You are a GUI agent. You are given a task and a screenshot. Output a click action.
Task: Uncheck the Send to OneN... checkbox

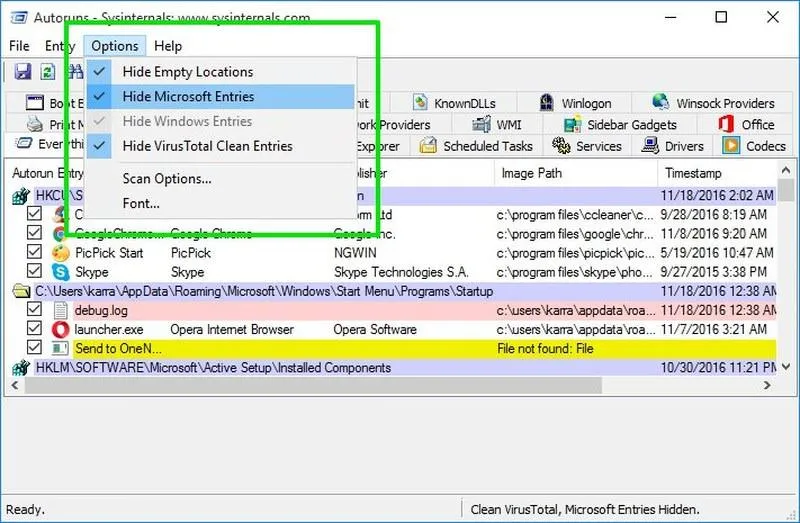pos(34,347)
